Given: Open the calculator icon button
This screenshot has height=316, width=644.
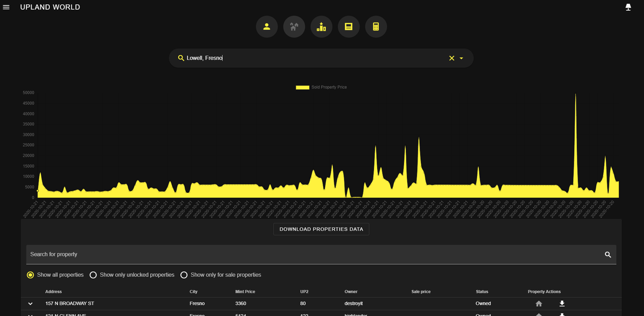Looking at the screenshot, I should point(376,26).
